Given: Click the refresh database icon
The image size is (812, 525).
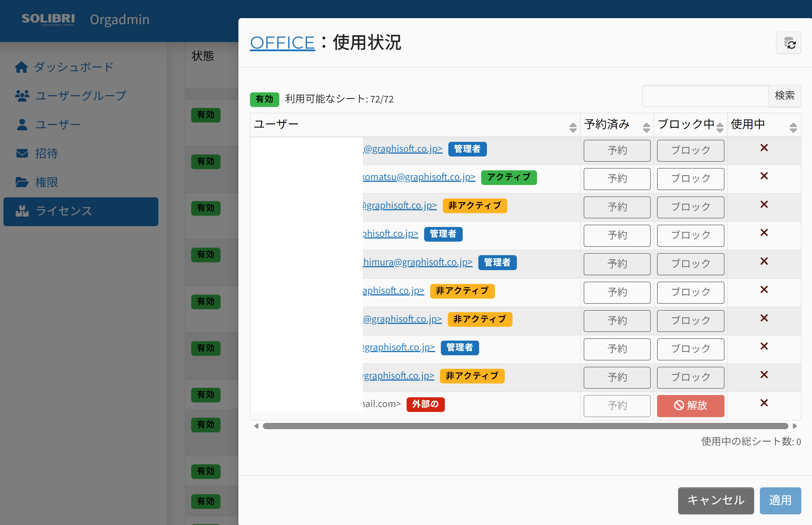Looking at the screenshot, I should click(x=788, y=43).
